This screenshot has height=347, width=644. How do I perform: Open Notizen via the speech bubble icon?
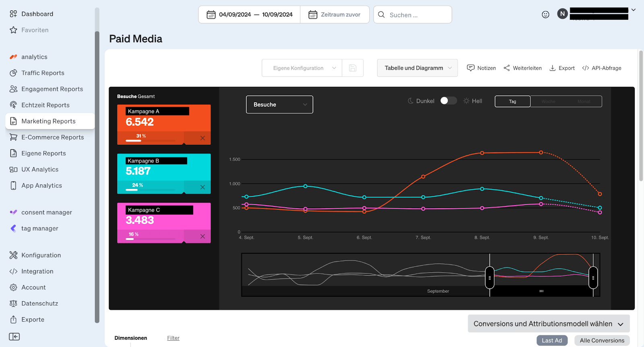point(471,68)
